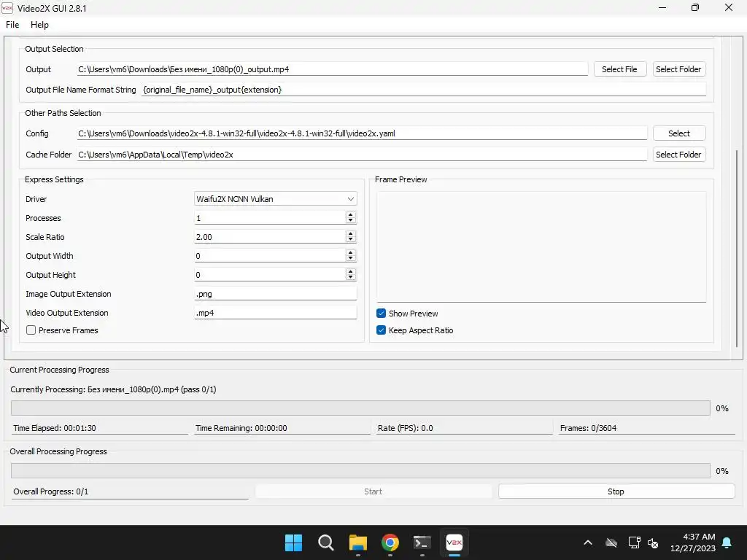Image resolution: width=747 pixels, height=560 pixels.
Task: Click the Output Height value field
Action: click(270, 275)
